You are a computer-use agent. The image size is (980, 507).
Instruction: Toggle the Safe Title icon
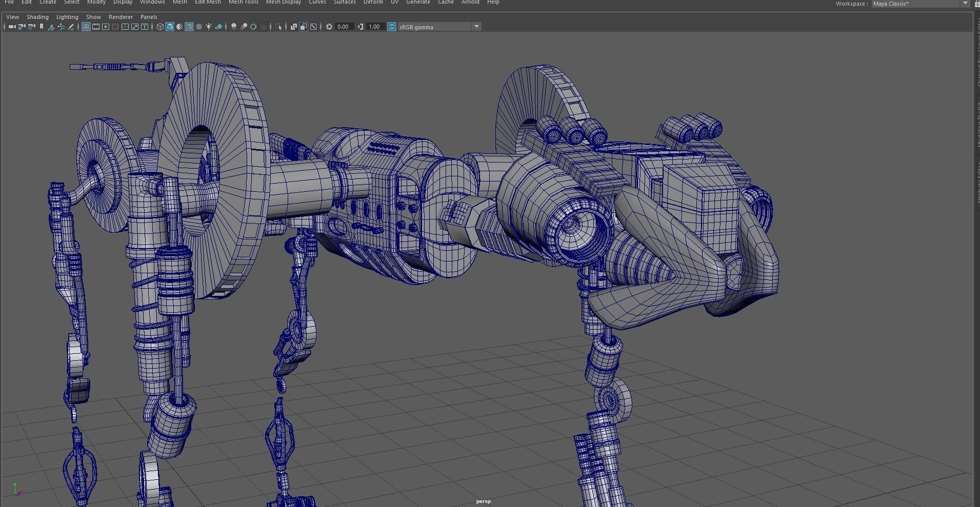pyautogui.click(x=145, y=27)
